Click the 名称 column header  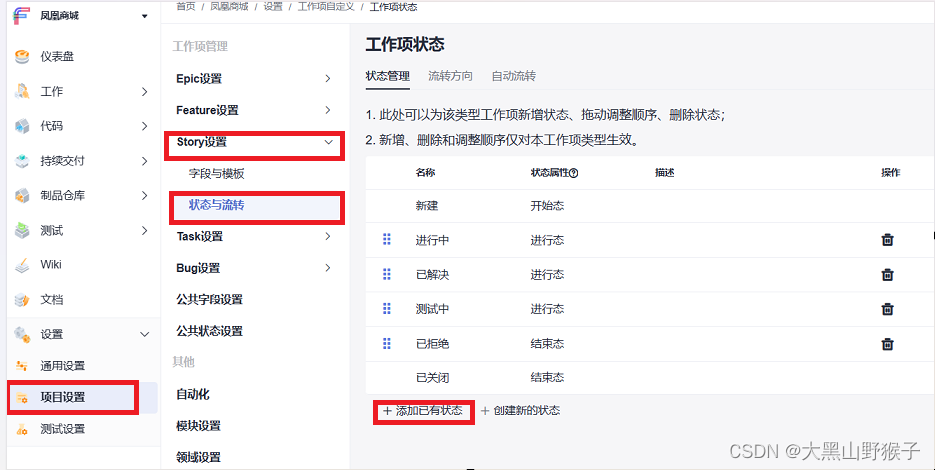(x=425, y=173)
